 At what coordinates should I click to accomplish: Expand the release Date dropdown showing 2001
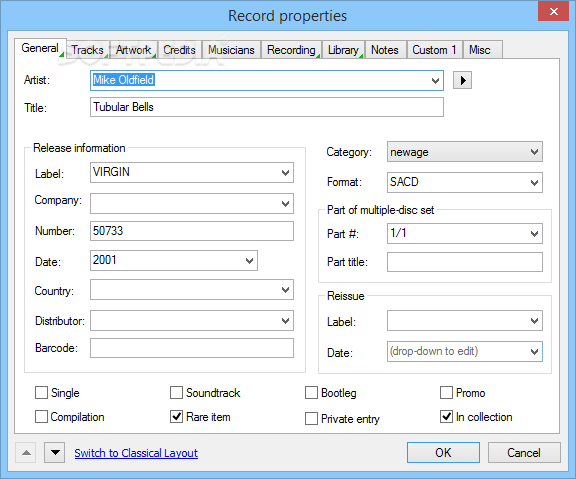(249, 261)
